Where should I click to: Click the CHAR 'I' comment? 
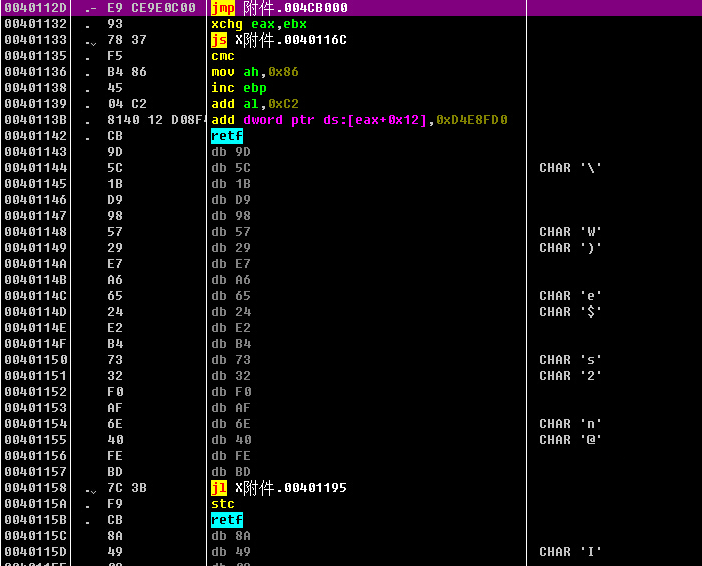(570, 552)
